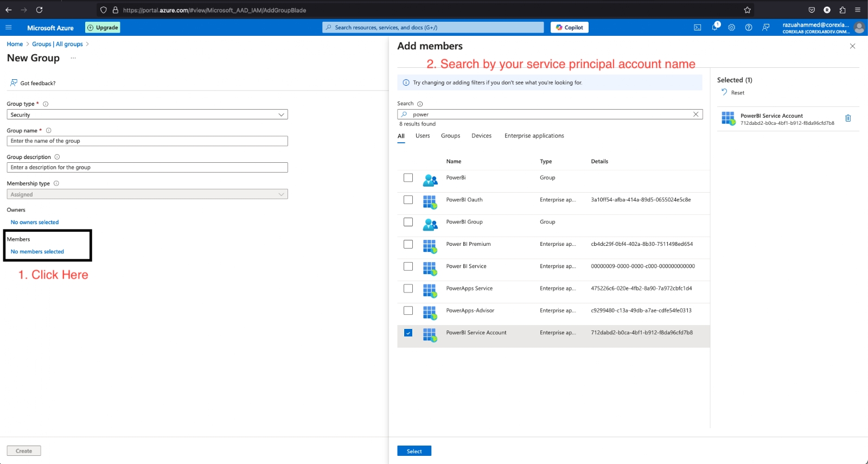Click in the Group name field
This screenshot has width=868, height=464.
click(x=147, y=141)
